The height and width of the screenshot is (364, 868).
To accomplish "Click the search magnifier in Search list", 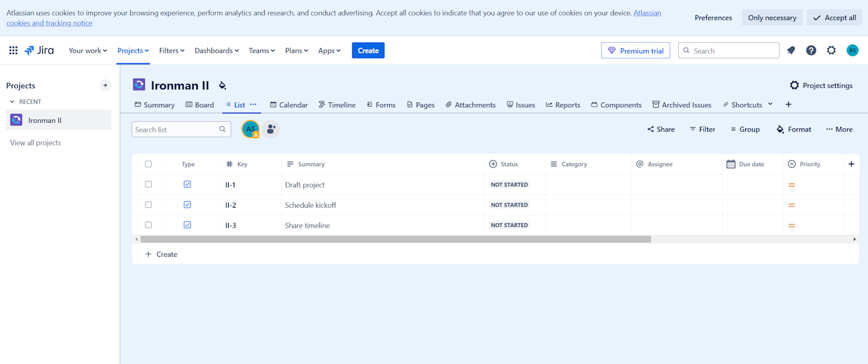I will tap(223, 130).
